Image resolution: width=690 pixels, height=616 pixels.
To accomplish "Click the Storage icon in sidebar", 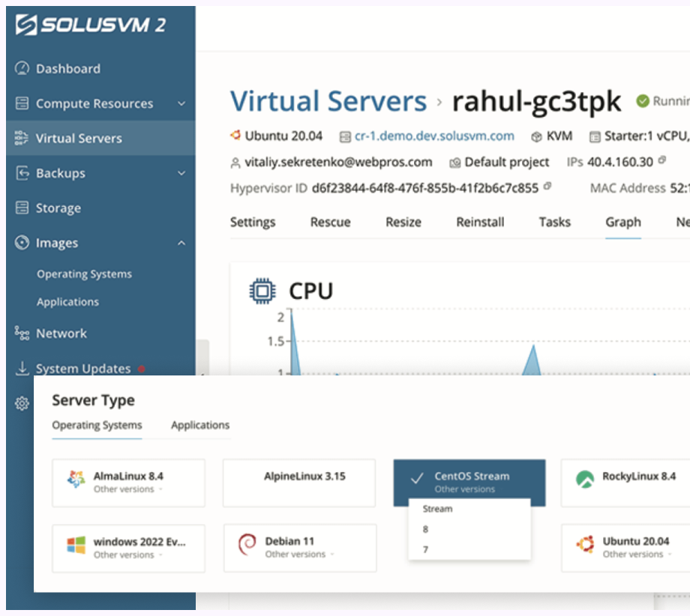I will pos(22,208).
